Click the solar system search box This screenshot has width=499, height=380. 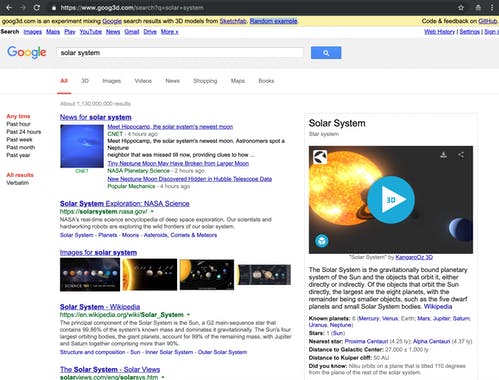pos(180,53)
